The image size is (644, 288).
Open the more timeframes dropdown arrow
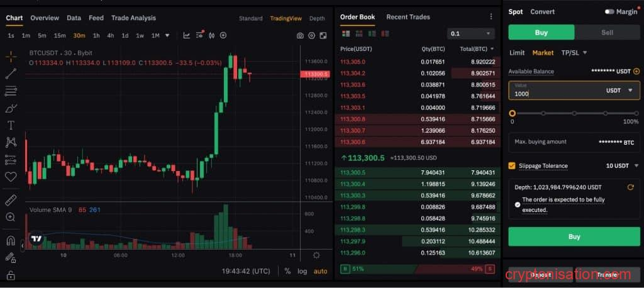click(167, 36)
